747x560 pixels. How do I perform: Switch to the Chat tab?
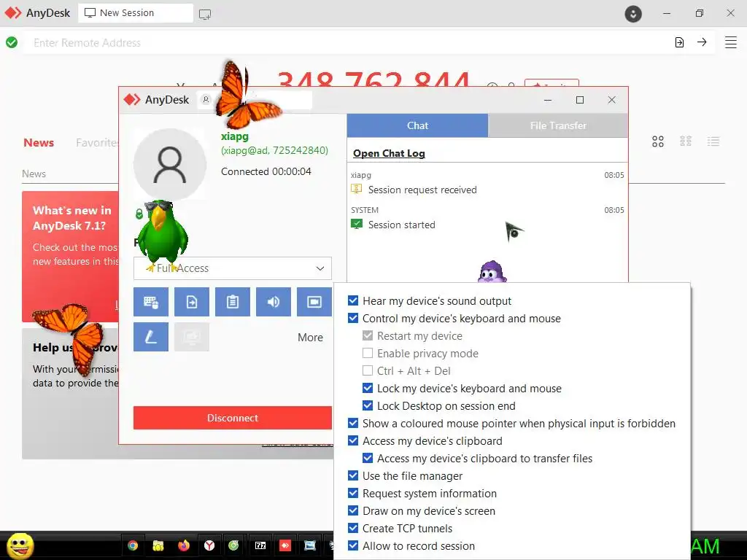pos(417,125)
